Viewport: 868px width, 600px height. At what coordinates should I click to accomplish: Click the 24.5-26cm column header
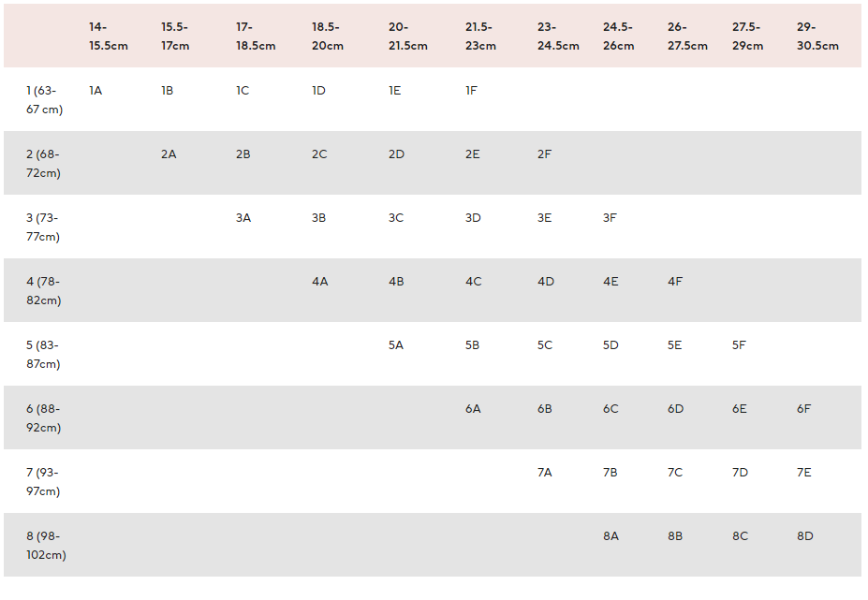tap(618, 37)
